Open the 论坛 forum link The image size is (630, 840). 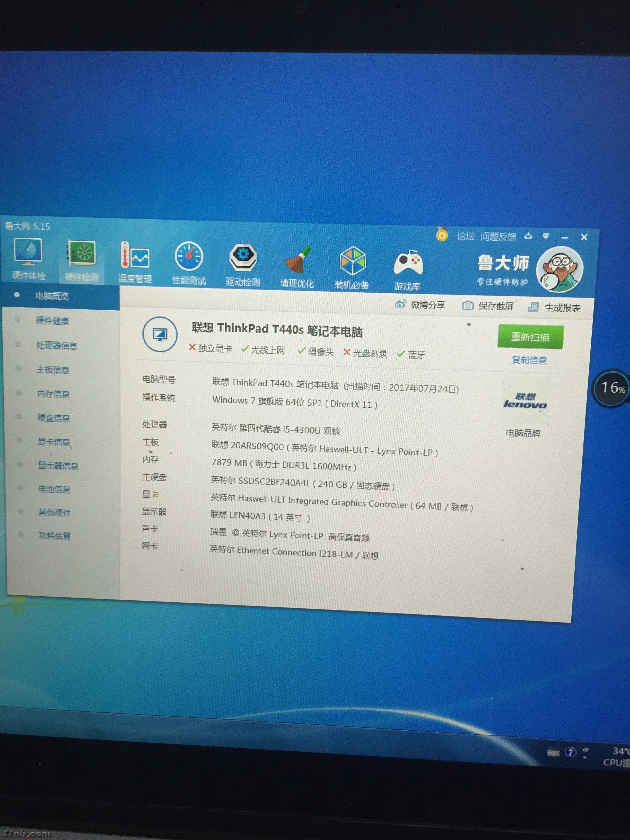click(x=465, y=236)
